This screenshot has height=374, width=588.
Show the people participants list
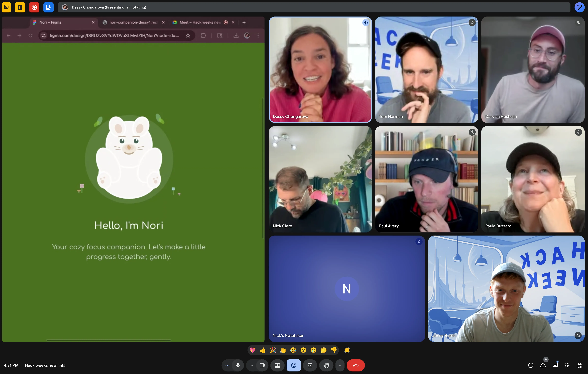coord(543,365)
